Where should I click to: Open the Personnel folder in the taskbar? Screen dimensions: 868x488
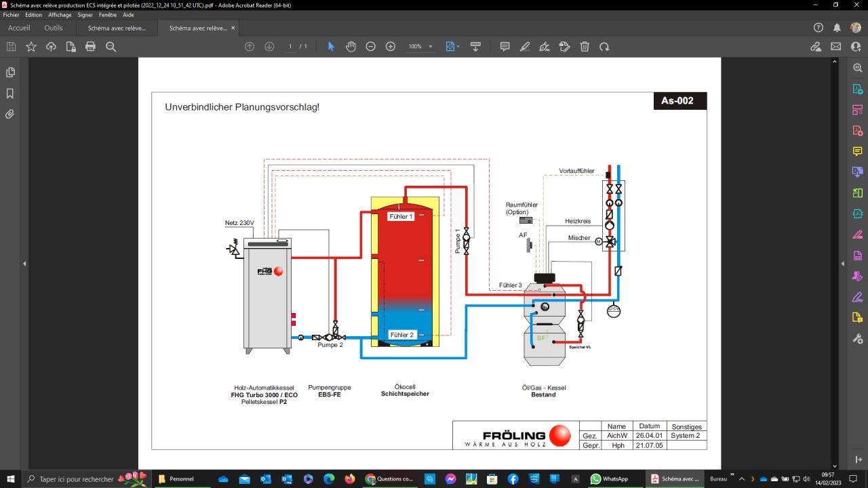(x=181, y=479)
